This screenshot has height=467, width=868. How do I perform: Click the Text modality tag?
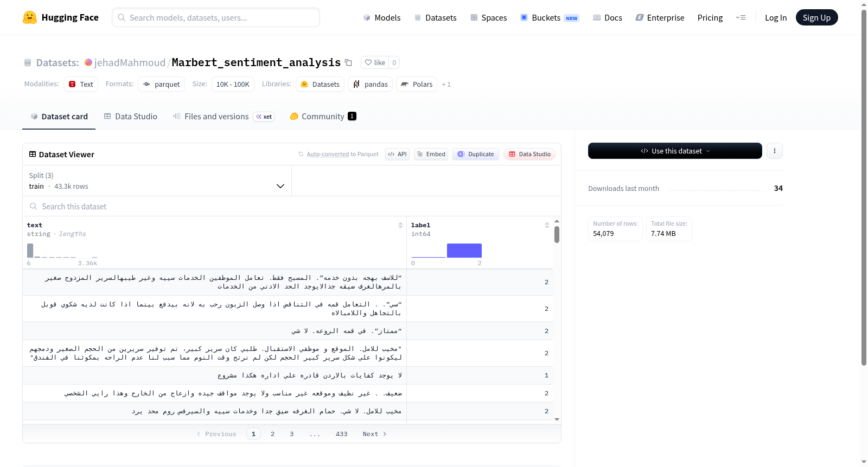81,84
